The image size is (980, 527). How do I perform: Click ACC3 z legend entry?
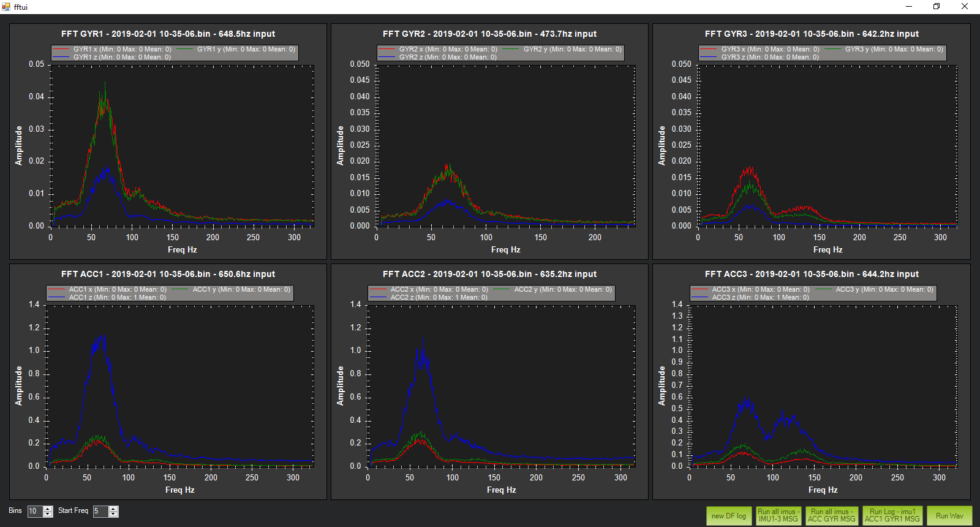point(750,297)
